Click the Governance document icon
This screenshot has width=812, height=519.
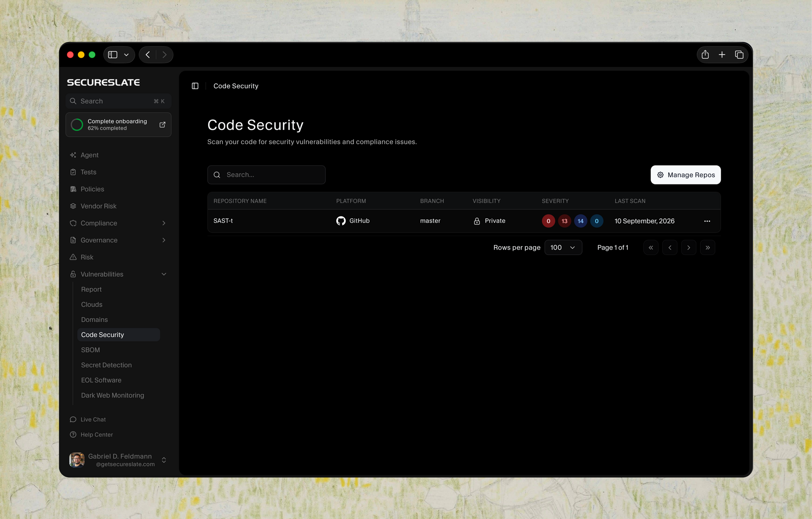pos(73,240)
